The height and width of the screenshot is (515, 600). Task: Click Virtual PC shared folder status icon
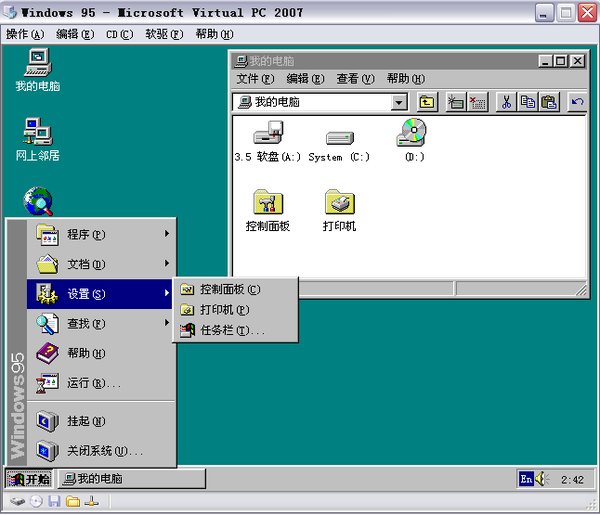pyautogui.click(x=73, y=501)
